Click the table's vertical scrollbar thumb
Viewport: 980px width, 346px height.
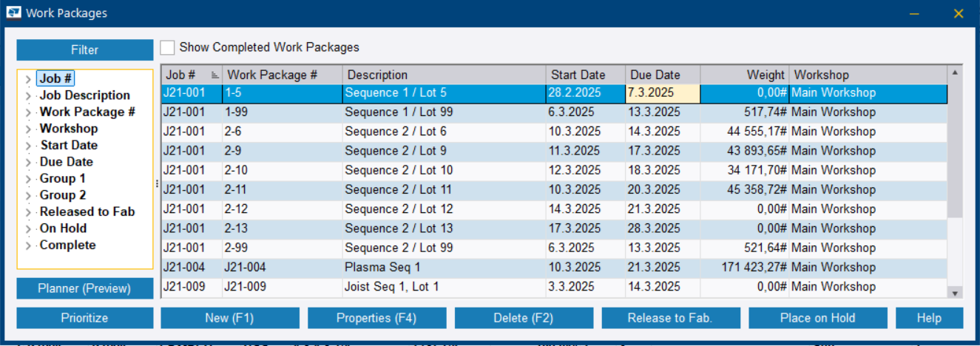tap(955, 148)
